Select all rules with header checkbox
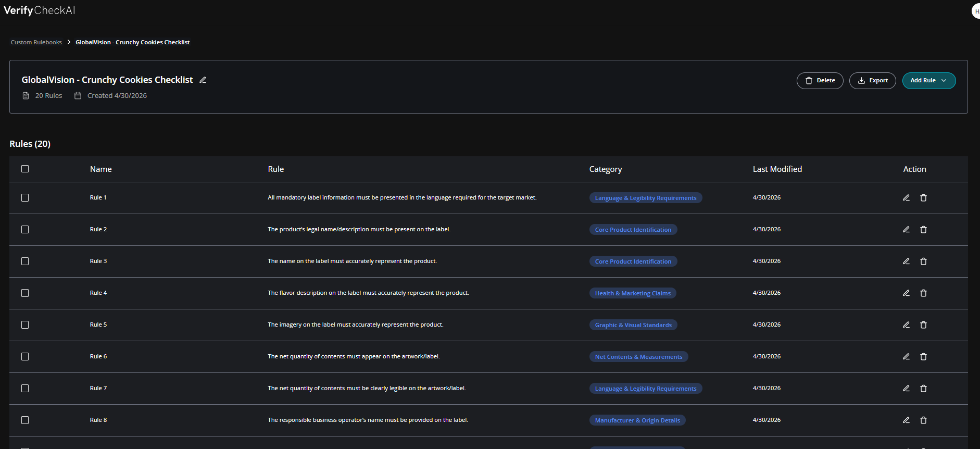The width and height of the screenshot is (980, 449). 25,169
